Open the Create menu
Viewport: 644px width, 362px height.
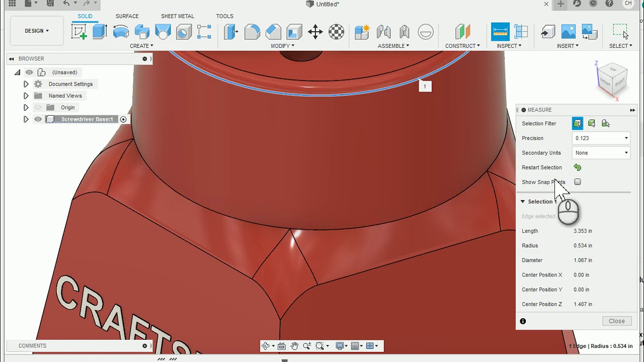(x=141, y=46)
